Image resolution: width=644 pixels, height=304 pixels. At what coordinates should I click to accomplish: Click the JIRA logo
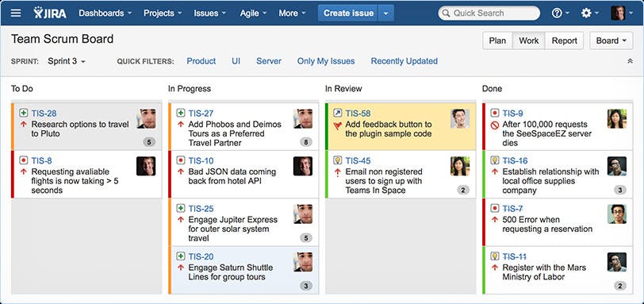tap(50, 13)
